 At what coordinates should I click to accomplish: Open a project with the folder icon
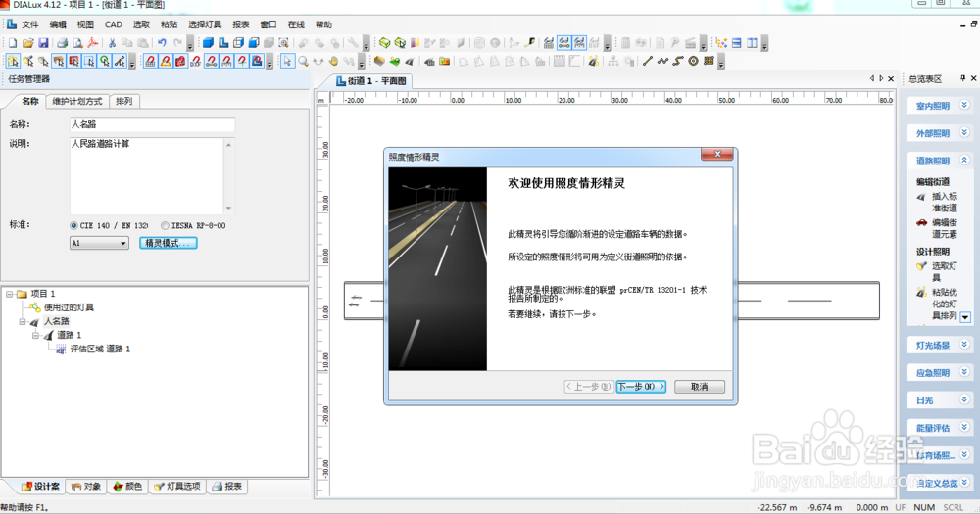(x=27, y=42)
